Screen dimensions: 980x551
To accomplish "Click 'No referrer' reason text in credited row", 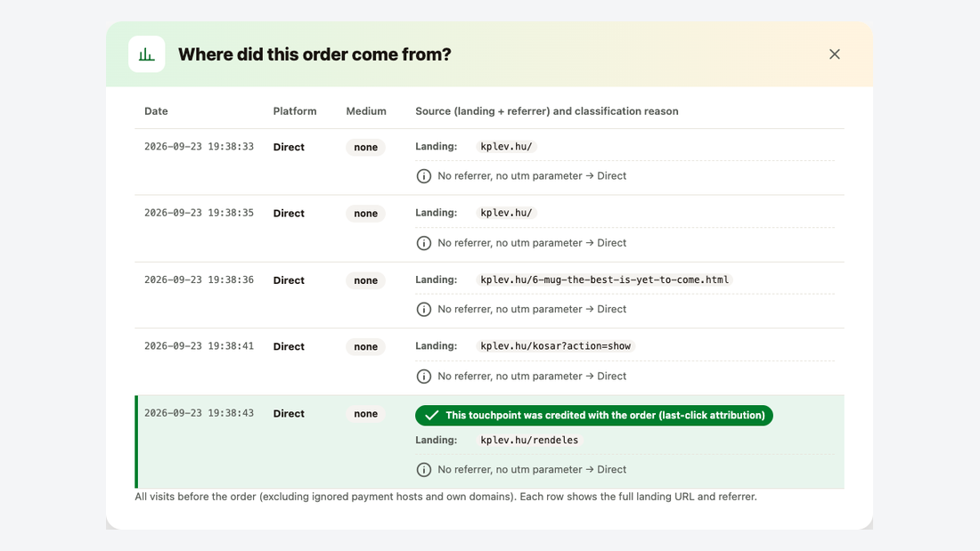I will [532, 470].
